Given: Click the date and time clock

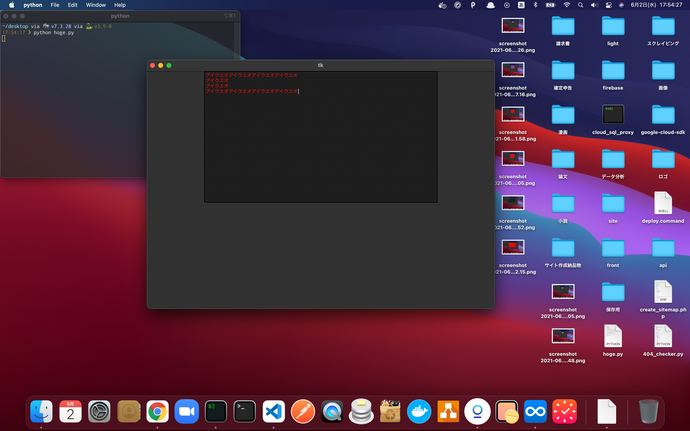Looking at the screenshot, I should (659, 5).
